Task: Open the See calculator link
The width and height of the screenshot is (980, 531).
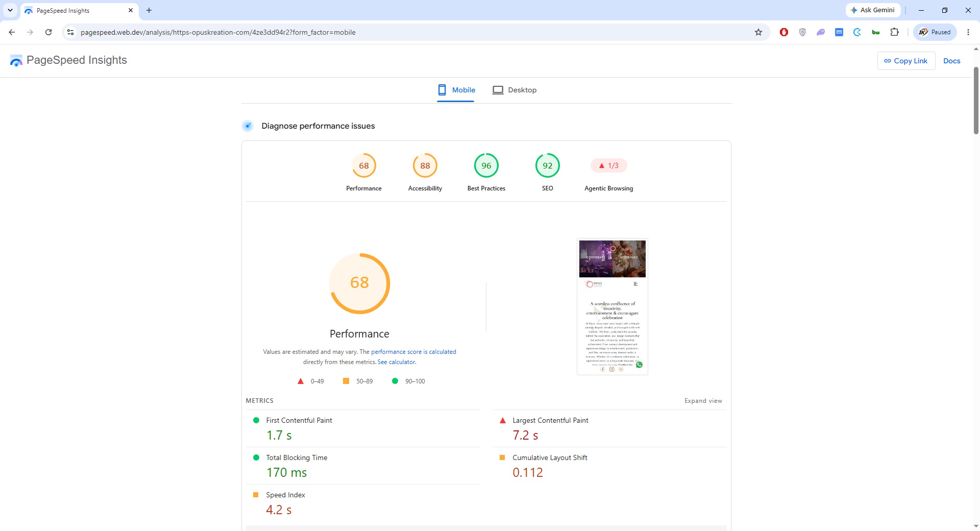Action: tap(397, 362)
